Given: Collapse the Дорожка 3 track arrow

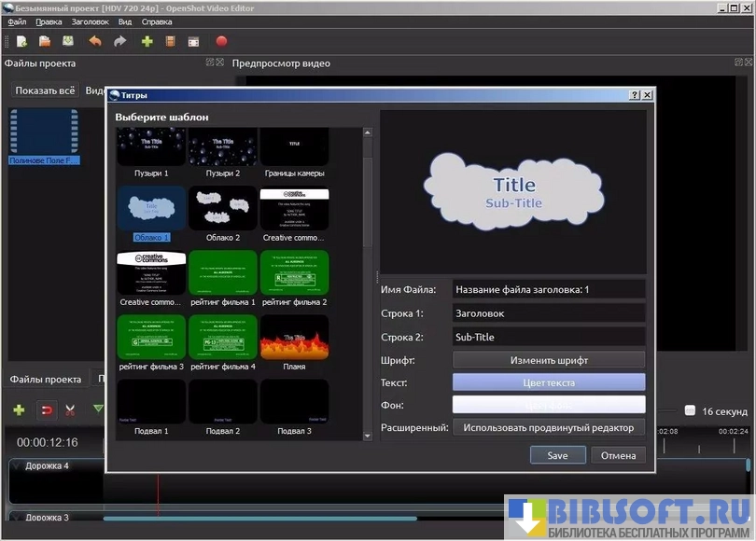Looking at the screenshot, I should point(16,518).
